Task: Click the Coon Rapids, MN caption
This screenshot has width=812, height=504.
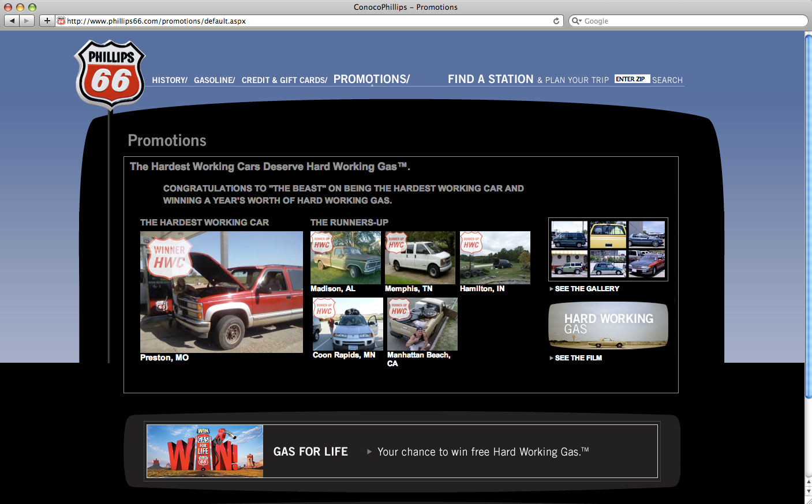Action: (344, 355)
